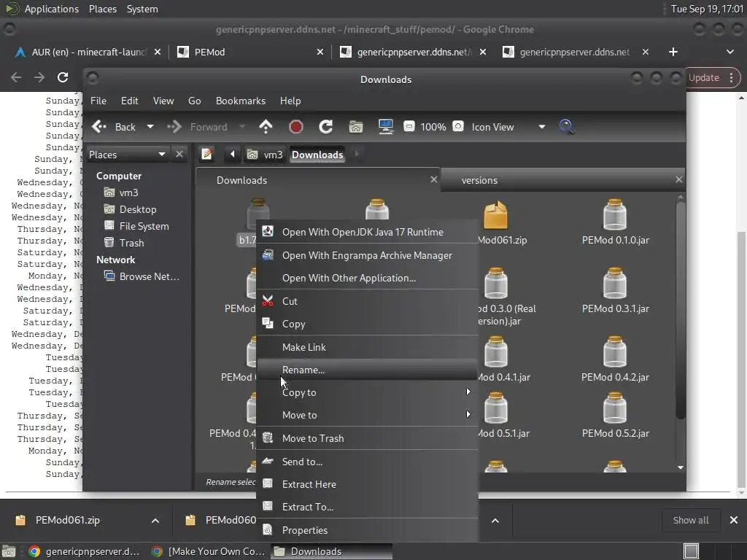Select Desktop in the Places sidebar

(x=138, y=209)
